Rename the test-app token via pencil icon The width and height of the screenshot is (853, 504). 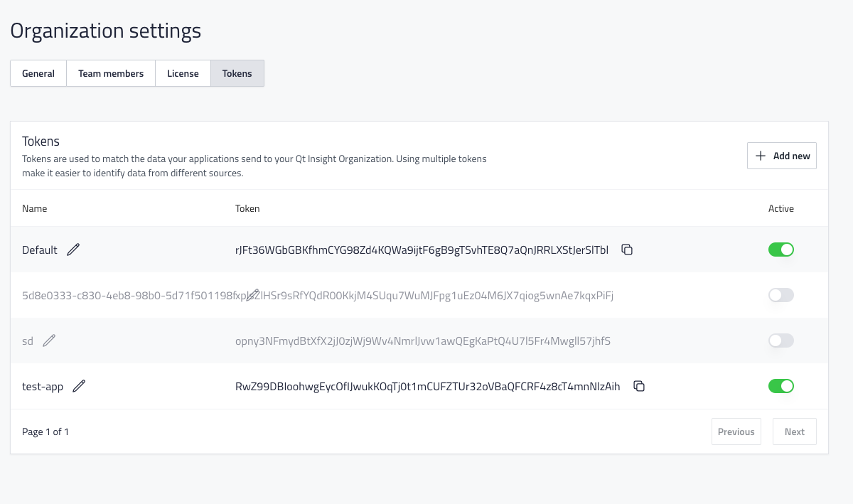coord(79,386)
